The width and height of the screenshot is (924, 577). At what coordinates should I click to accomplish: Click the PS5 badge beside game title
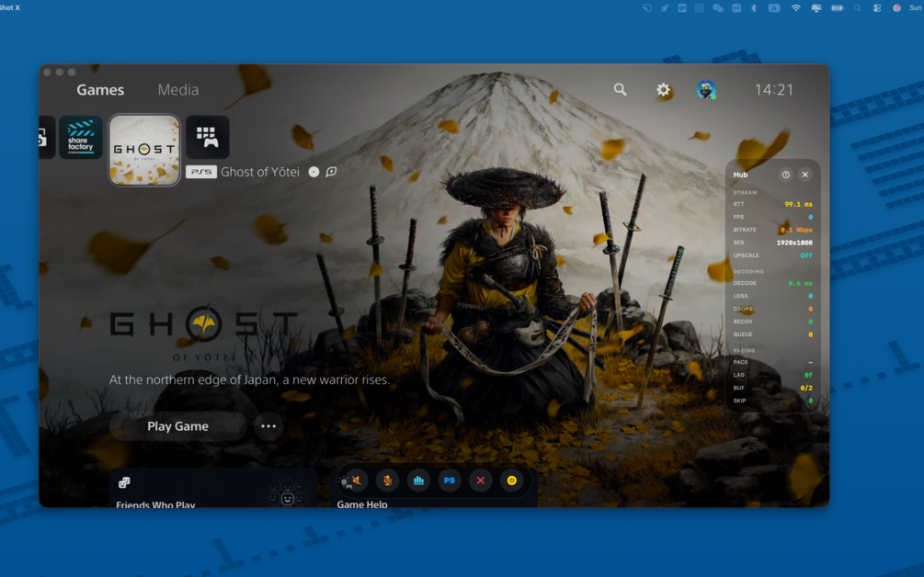(x=201, y=172)
